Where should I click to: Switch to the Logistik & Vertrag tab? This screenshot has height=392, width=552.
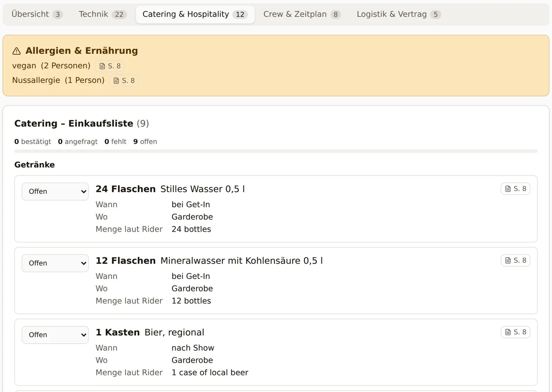pyautogui.click(x=399, y=14)
